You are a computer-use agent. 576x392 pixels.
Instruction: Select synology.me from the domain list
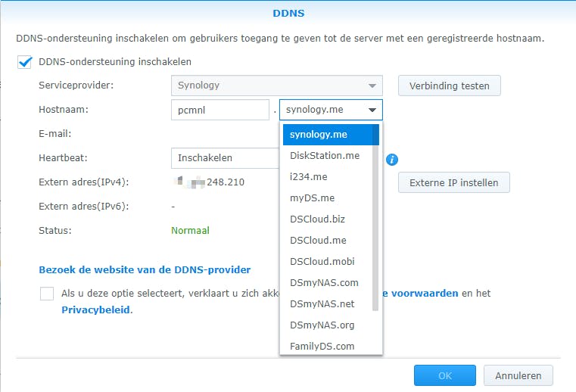tap(327, 135)
